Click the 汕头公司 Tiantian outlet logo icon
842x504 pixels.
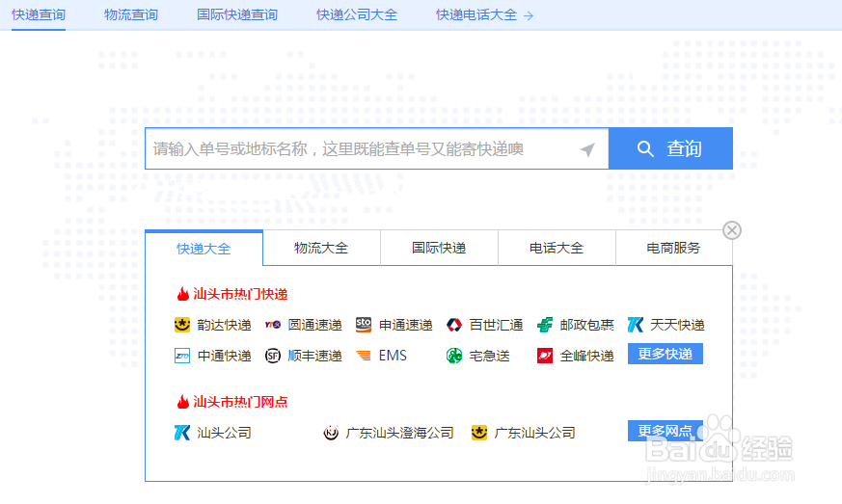[182, 433]
